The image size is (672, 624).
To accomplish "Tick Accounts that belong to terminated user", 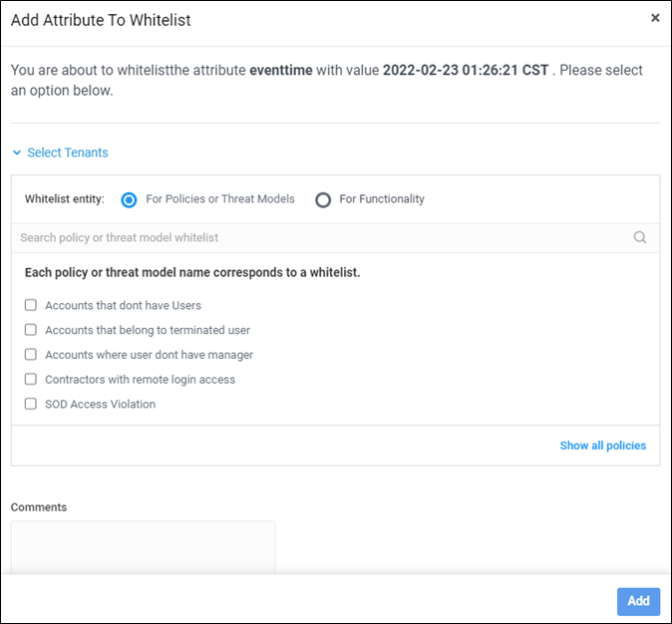I will point(31,330).
